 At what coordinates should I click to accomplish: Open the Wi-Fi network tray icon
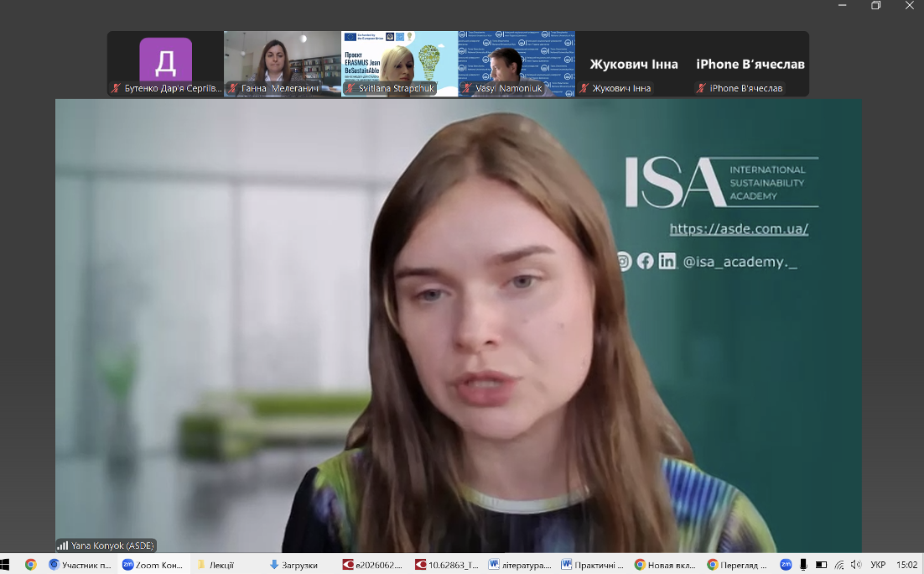(x=839, y=565)
